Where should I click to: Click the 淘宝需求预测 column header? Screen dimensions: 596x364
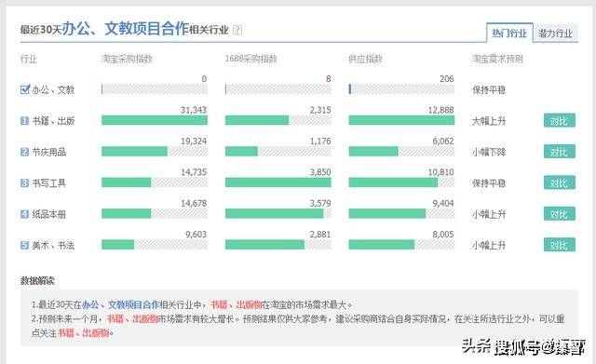pos(497,59)
